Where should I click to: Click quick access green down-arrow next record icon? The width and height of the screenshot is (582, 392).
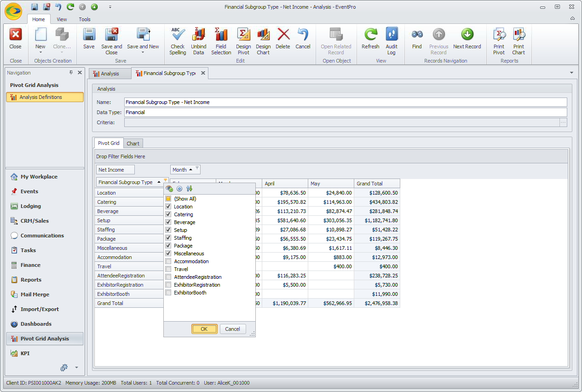94,7
